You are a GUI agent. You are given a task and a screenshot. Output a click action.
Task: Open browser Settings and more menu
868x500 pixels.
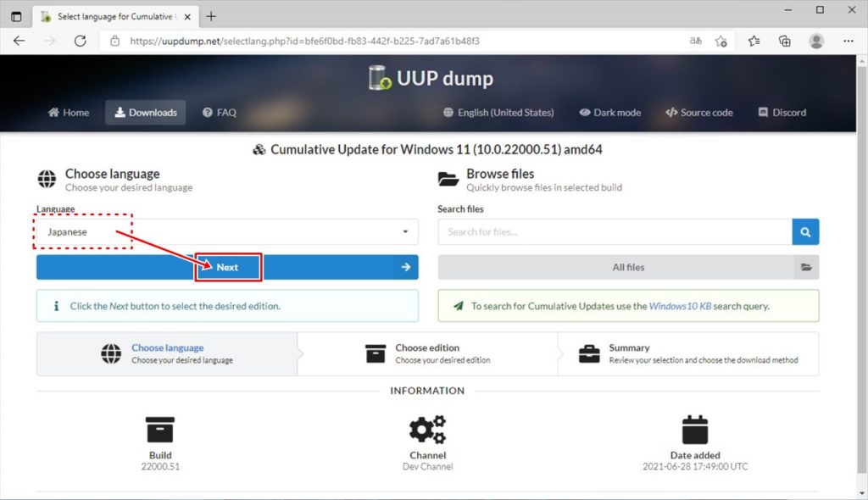[x=848, y=41]
